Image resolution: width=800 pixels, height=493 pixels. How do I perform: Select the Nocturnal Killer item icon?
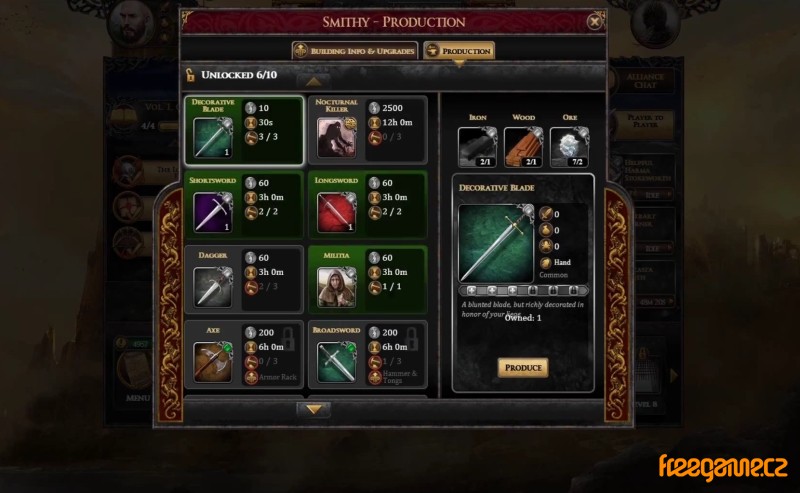pos(336,138)
